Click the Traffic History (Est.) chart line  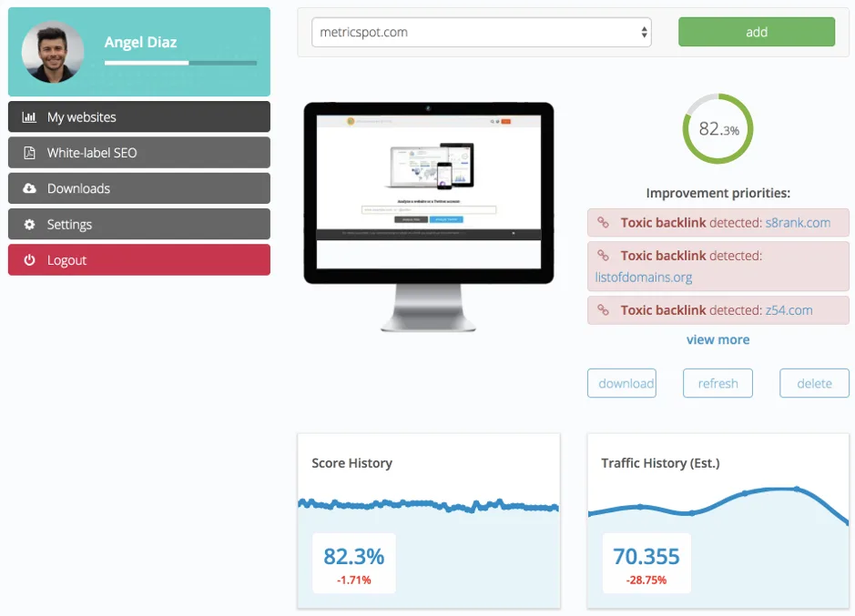tap(718, 505)
